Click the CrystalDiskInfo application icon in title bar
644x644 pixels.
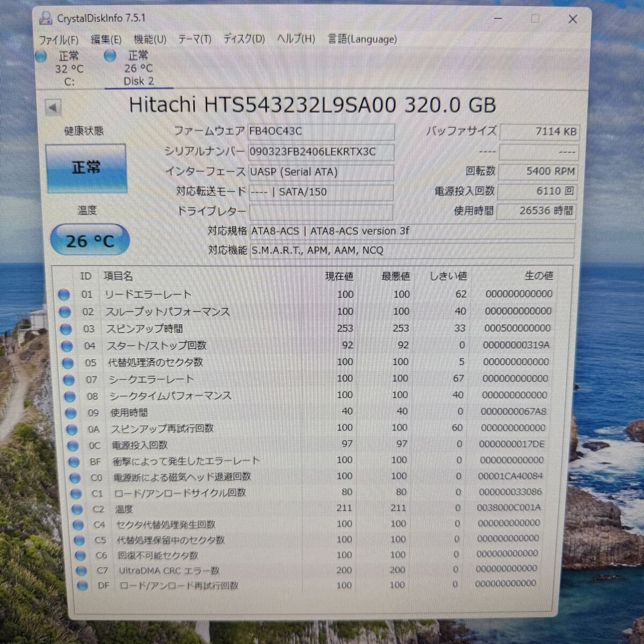46,18
